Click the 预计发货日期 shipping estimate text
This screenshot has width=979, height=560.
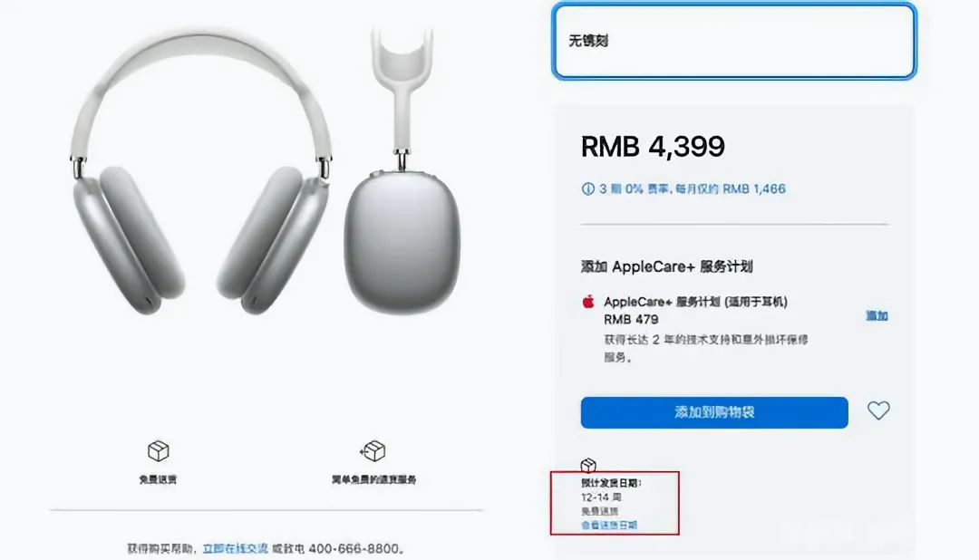611,483
